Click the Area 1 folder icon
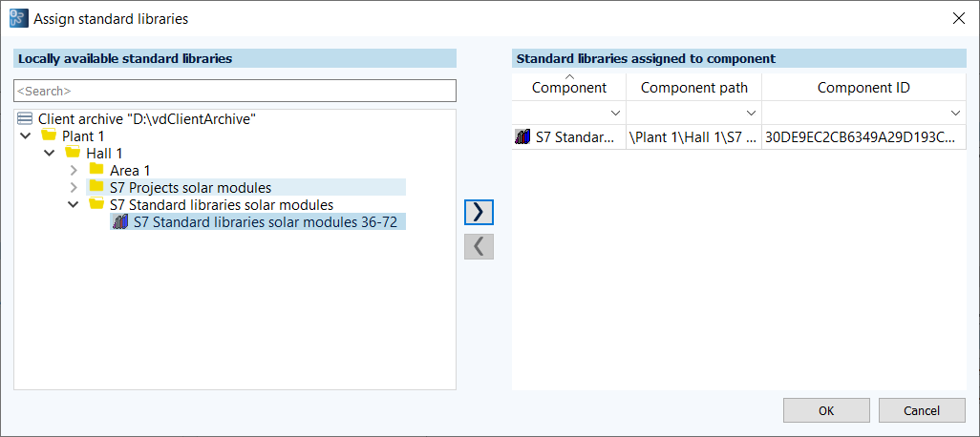The width and height of the screenshot is (980, 437). click(96, 171)
